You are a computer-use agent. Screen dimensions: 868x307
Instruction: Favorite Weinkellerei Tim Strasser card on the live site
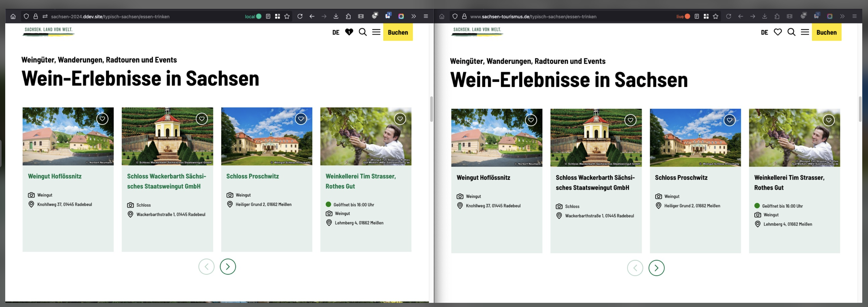pos(829,120)
